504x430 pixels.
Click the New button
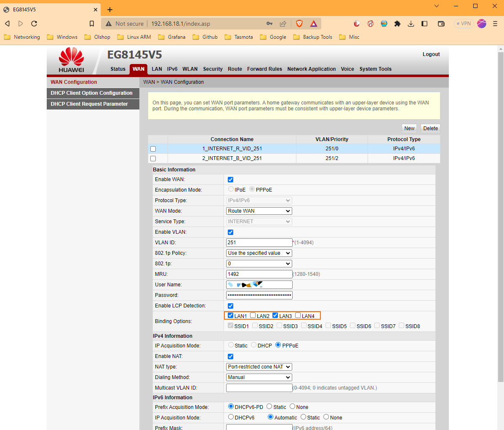[x=409, y=128]
